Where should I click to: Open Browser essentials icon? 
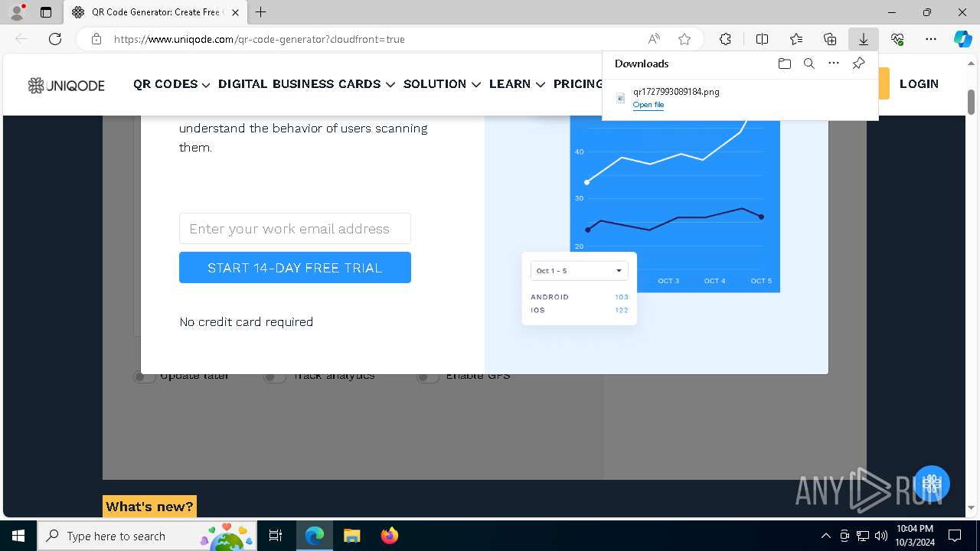[x=897, y=39]
